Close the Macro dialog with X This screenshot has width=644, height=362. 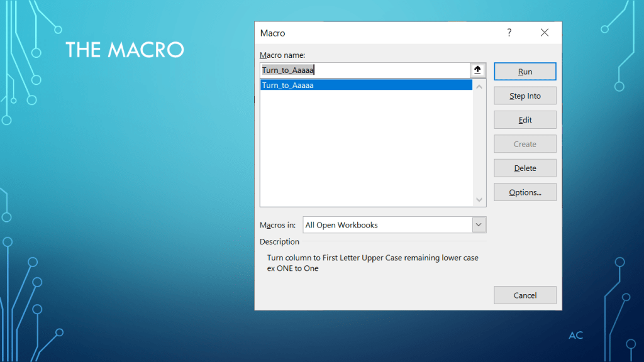(545, 33)
